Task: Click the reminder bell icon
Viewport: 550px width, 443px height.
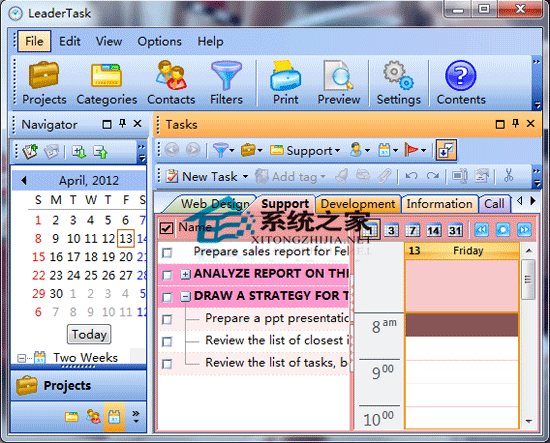Action: point(341,176)
